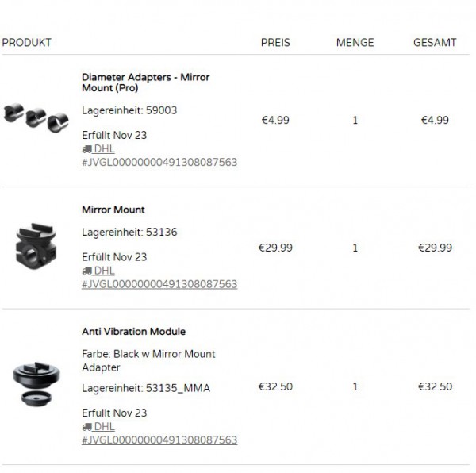Select the Mirror Mount product title
This screenshot has height=473, width=476.
pyautogui.click(x=113, y=210)
